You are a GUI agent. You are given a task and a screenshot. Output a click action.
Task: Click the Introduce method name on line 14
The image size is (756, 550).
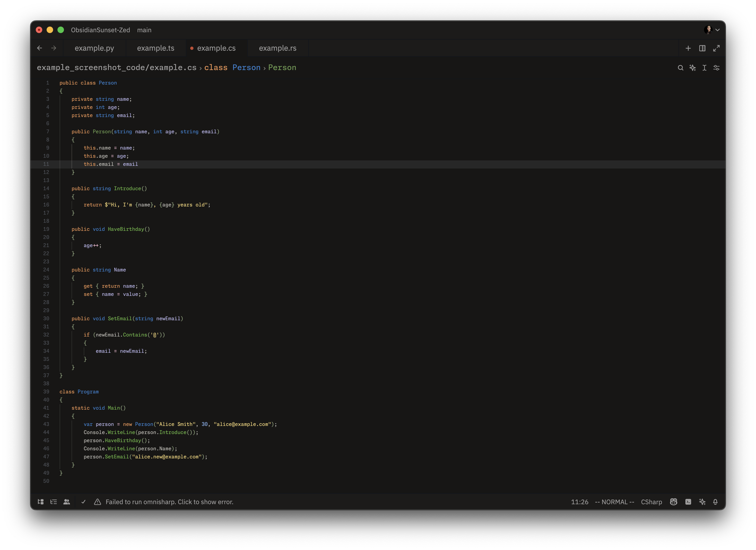tap(127, 188)
